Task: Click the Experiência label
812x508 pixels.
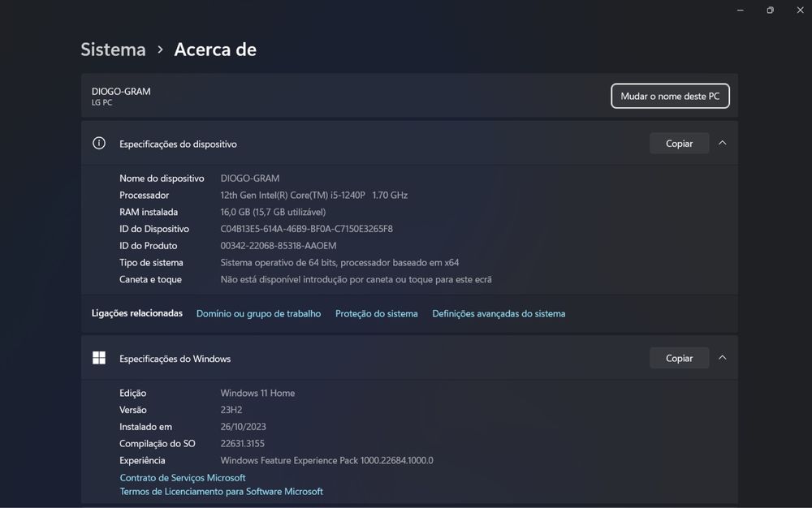Action: click(142, 460)
